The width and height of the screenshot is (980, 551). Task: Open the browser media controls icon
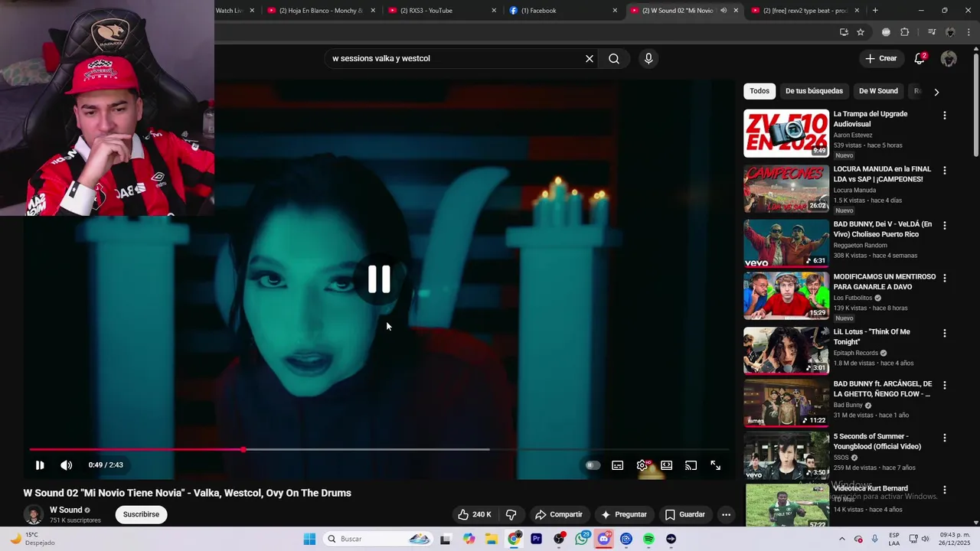coord(932,32)
